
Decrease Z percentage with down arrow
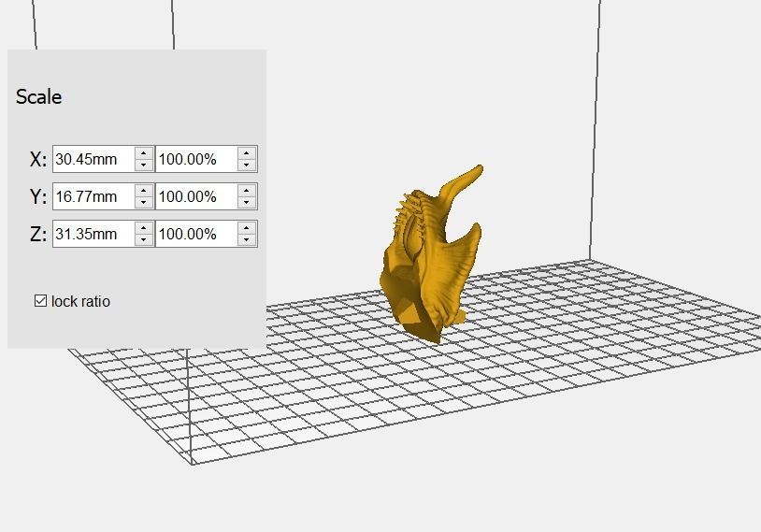coord(247,239)
